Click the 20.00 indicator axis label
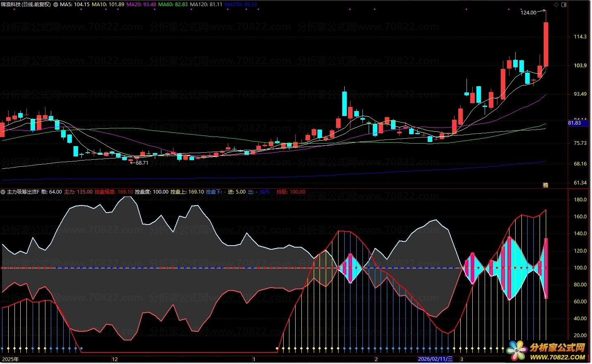 tap(580, 336)
